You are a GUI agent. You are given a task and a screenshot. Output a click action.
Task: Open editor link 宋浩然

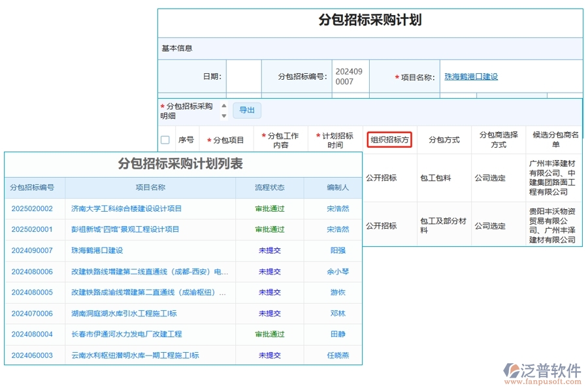337,208
